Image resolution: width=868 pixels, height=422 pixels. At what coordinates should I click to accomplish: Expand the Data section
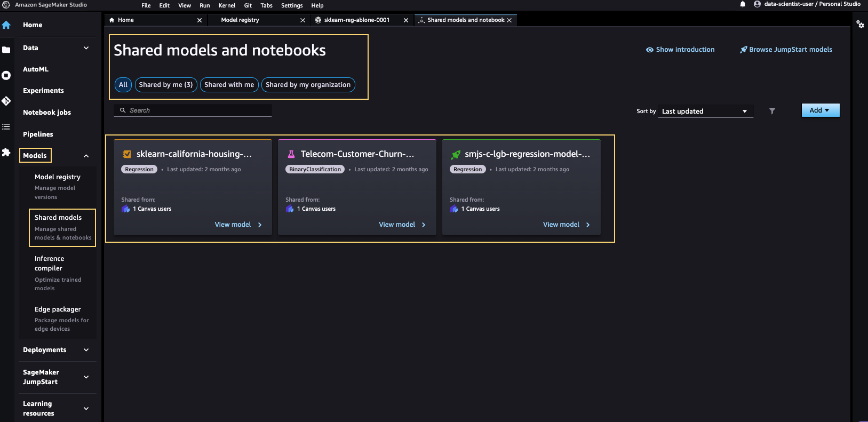(86, 48)
